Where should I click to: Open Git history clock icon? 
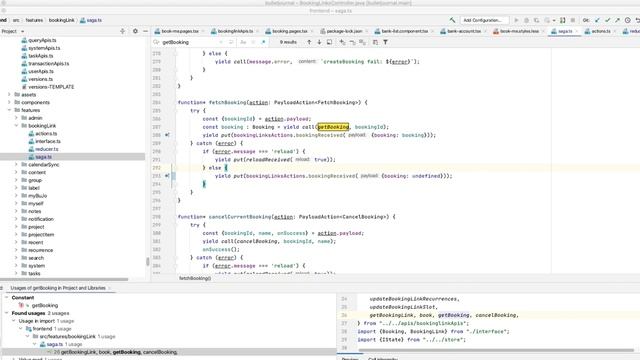(627, 20)
